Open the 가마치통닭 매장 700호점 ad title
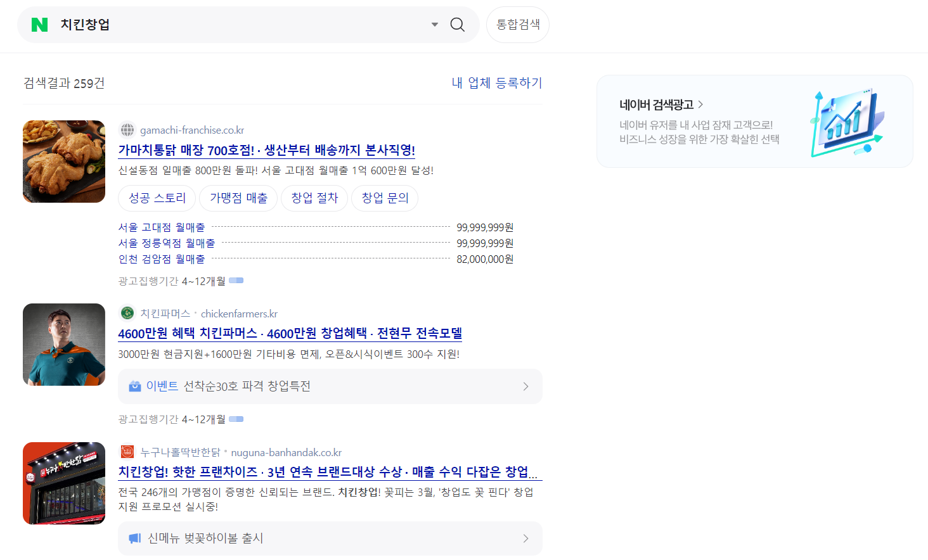Screen dimensions: 928x560 267,150
